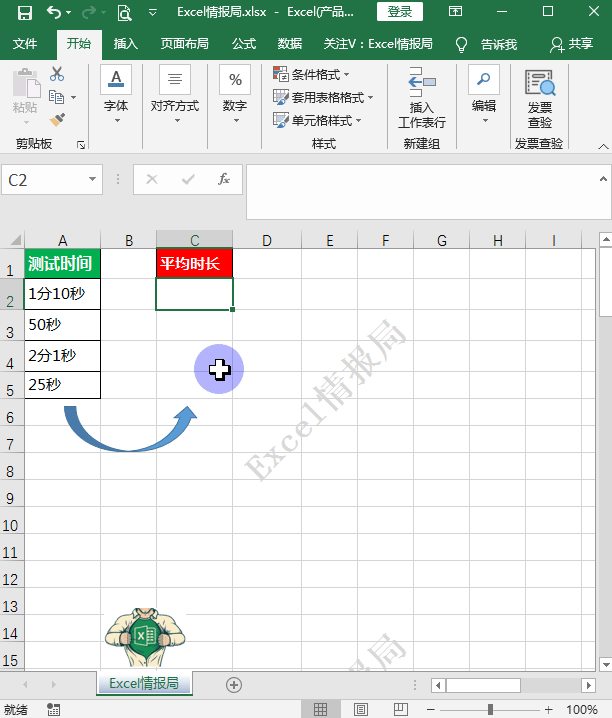Click the zoom slider handle

[490, 709]
